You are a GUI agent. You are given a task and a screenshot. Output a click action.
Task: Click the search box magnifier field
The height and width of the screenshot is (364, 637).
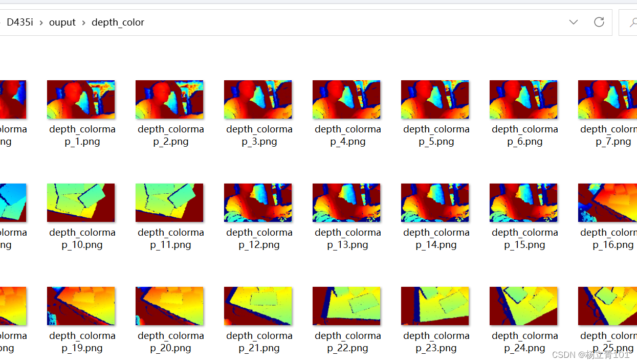628,22
